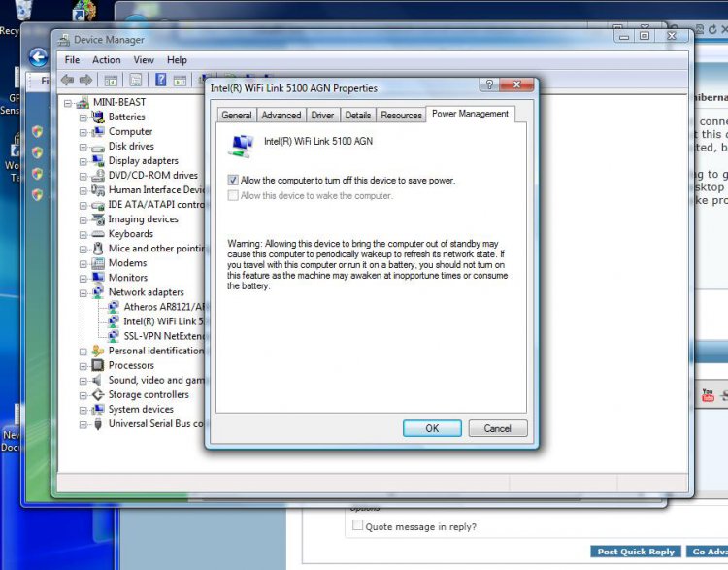Select the Disk drives icon
This screenshot has width=728, height=570.
[98, 148]
